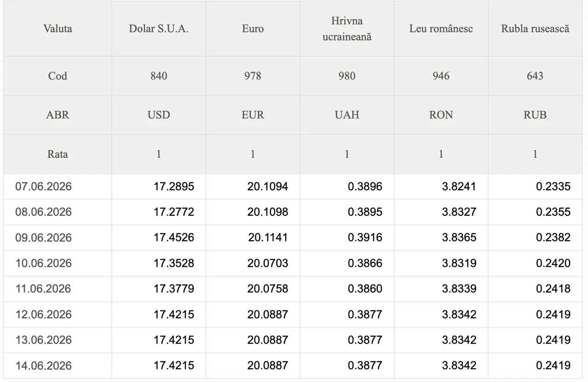588x382 pixels.
Task: Select the RON abbreviation cell
Action: click(441, 115)
